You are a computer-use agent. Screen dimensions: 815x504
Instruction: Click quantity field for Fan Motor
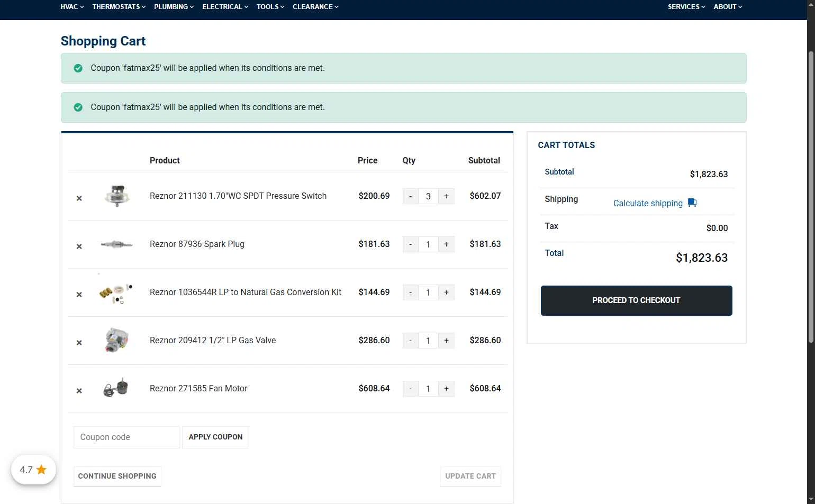(428, 389)
